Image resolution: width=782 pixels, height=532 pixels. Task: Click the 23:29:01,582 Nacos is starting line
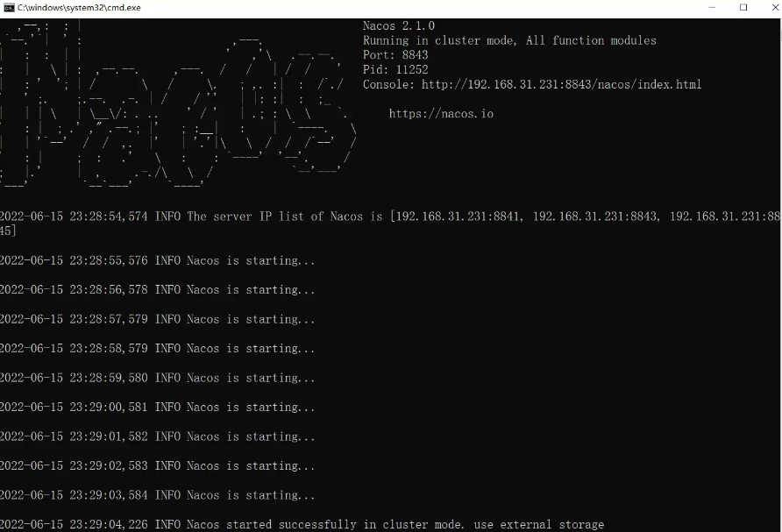[158, 436]
